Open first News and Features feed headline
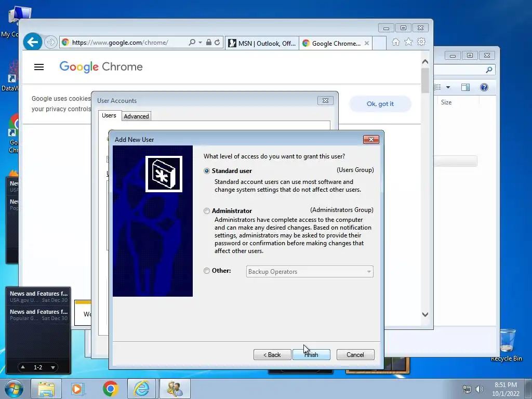Screen dimensions: 532x399 [x=38, y=297]
